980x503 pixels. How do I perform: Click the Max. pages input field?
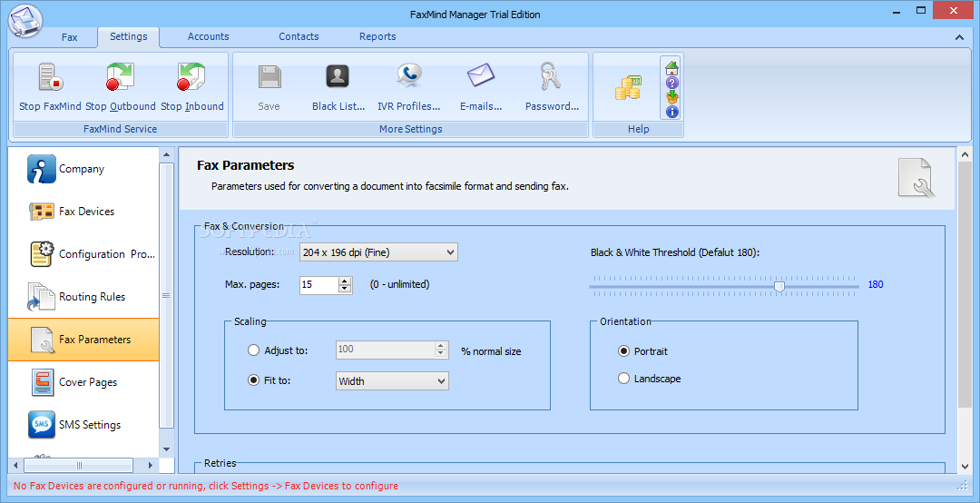pos(319,285)
